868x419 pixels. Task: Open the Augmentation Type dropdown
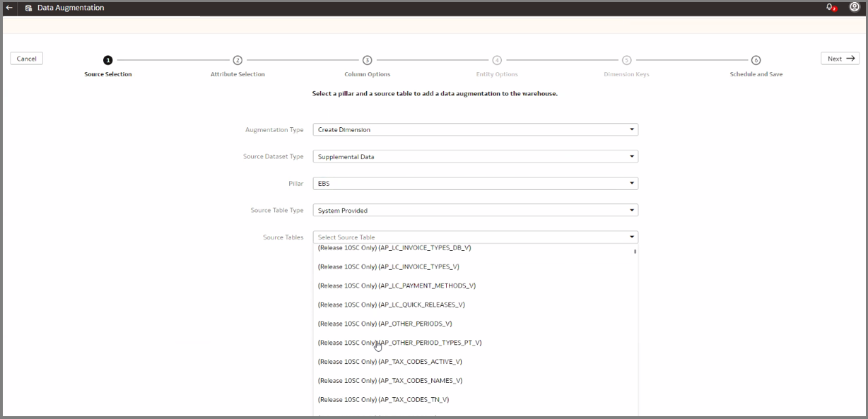coord(476,130)
